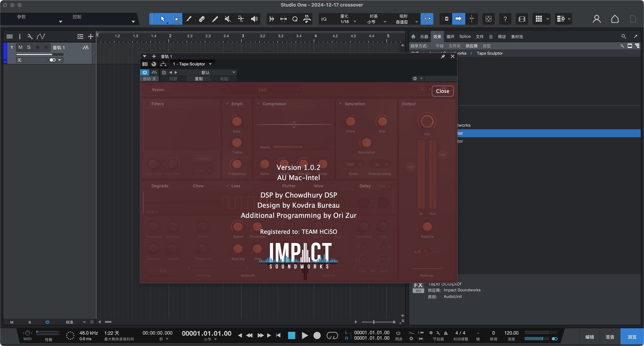Open the 1 - Tape Sculptor insert selector

click(x=192, y=64)
